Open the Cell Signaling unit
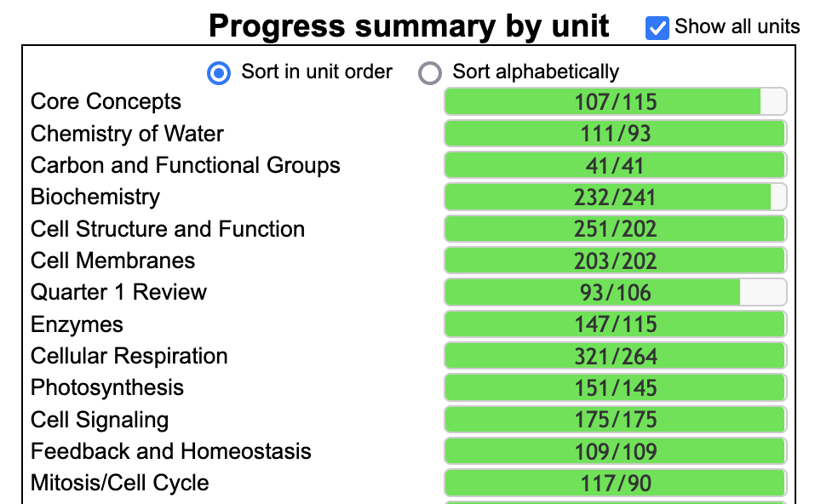Viewport: 838px width, 504px height. 100,420
